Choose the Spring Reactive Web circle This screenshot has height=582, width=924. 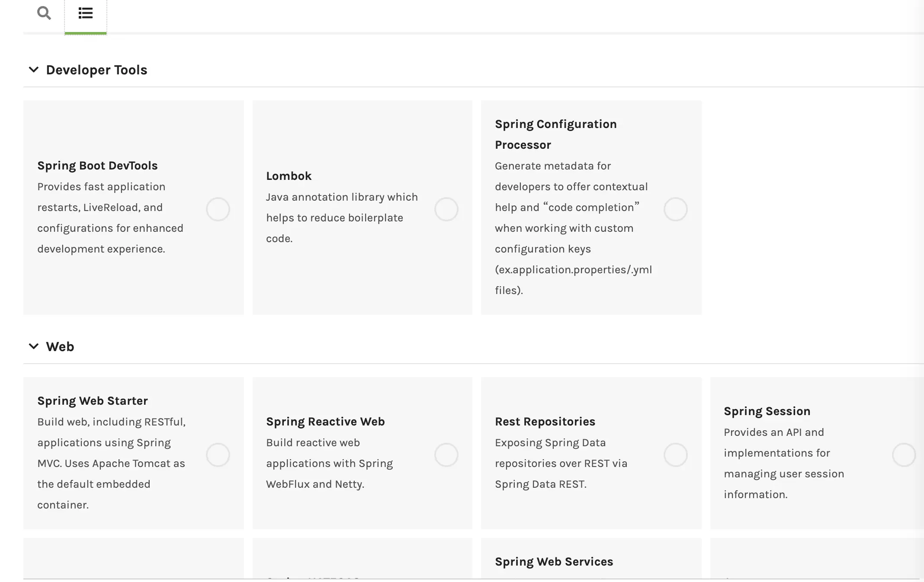446,454
